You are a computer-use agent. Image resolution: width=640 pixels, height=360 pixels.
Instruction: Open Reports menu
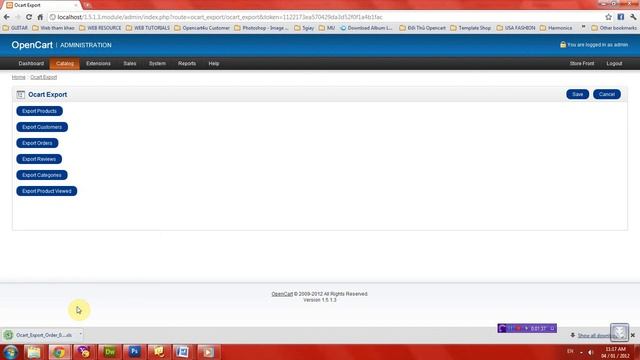point(187,64)
